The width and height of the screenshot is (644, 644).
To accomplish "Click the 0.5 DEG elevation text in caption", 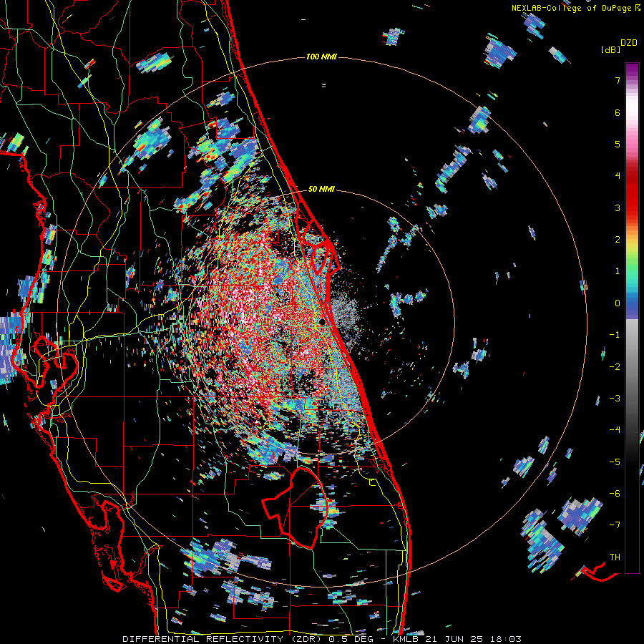I will [x=351, y=639].
